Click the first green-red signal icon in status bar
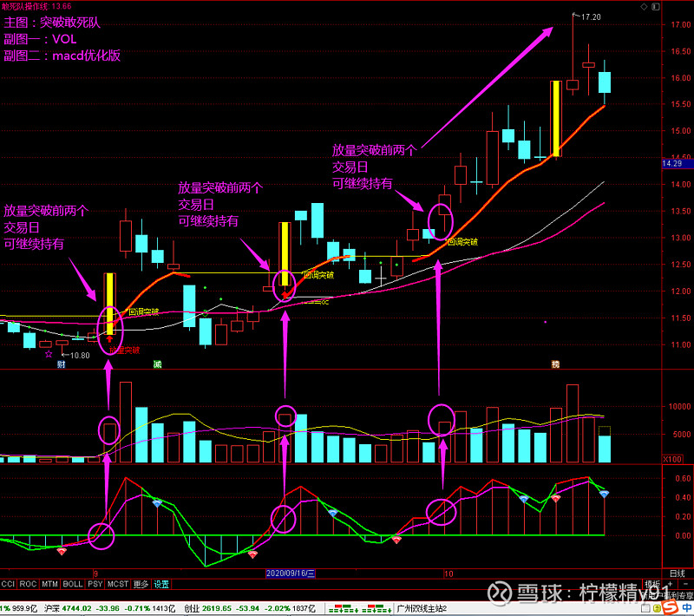 click(x=344, y=608)
